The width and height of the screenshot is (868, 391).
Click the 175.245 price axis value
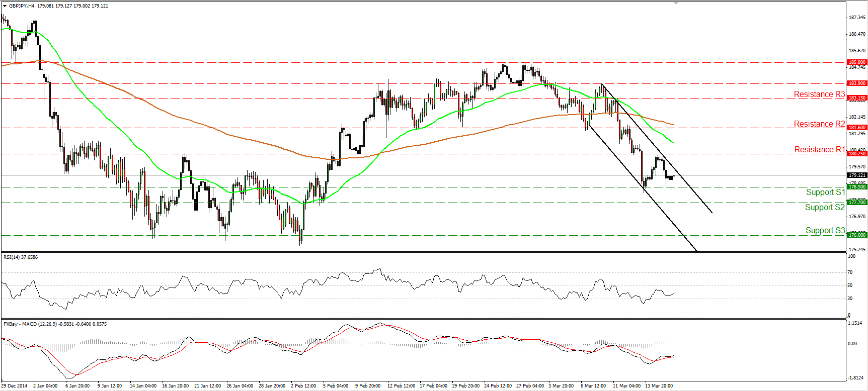[857, 250]
